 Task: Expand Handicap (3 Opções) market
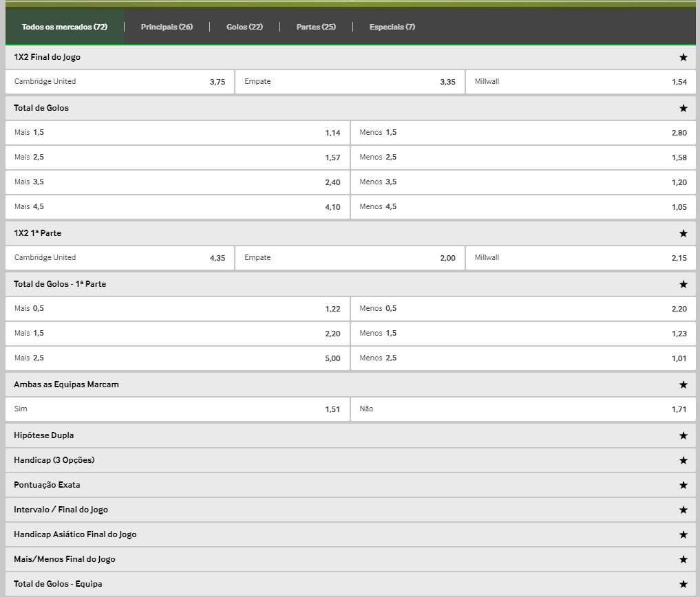tap(350, 460)
